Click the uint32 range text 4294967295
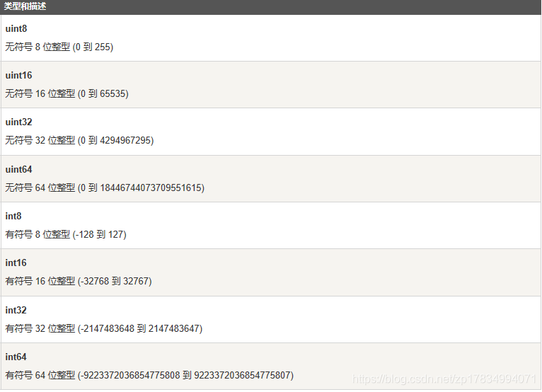Viewport: 542px width, 392px height. tap(126, 140)
